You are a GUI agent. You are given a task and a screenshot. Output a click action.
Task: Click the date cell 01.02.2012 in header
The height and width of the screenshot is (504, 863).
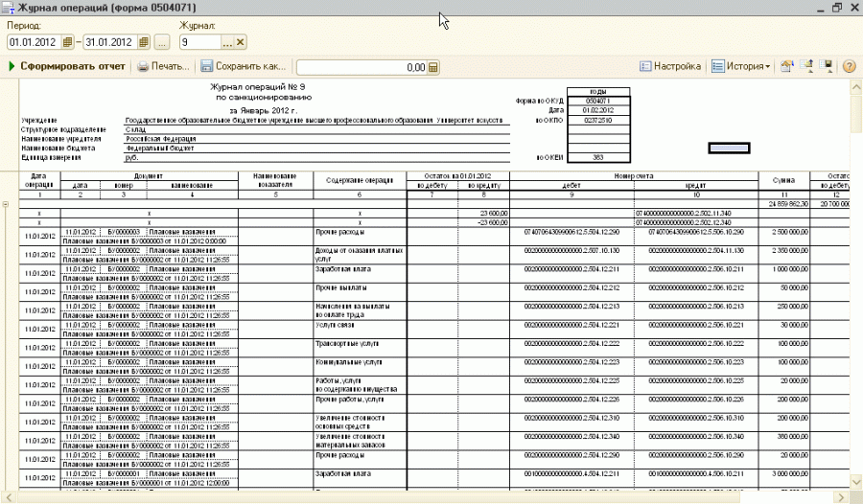click(598, 110)
